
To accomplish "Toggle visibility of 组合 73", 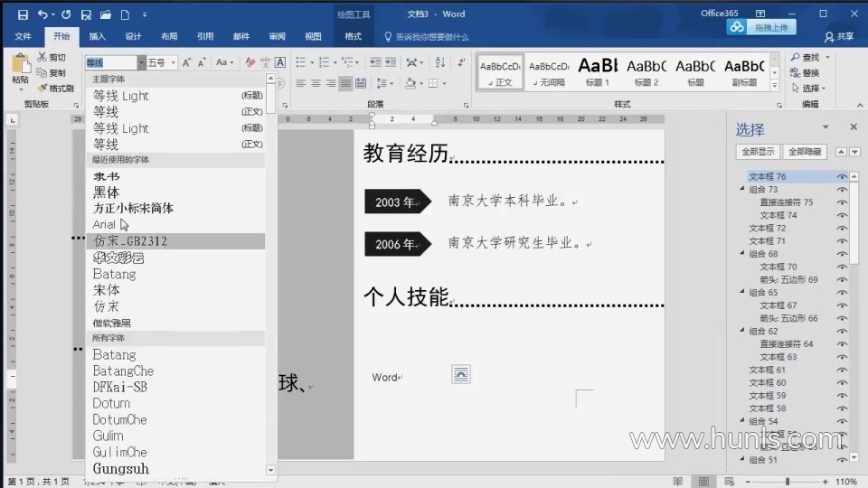I will click(842, 190).
